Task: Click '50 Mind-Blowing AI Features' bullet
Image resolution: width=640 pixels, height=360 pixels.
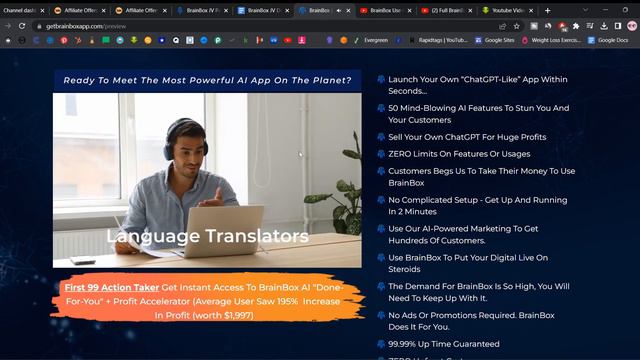Action: pos(478,114)
